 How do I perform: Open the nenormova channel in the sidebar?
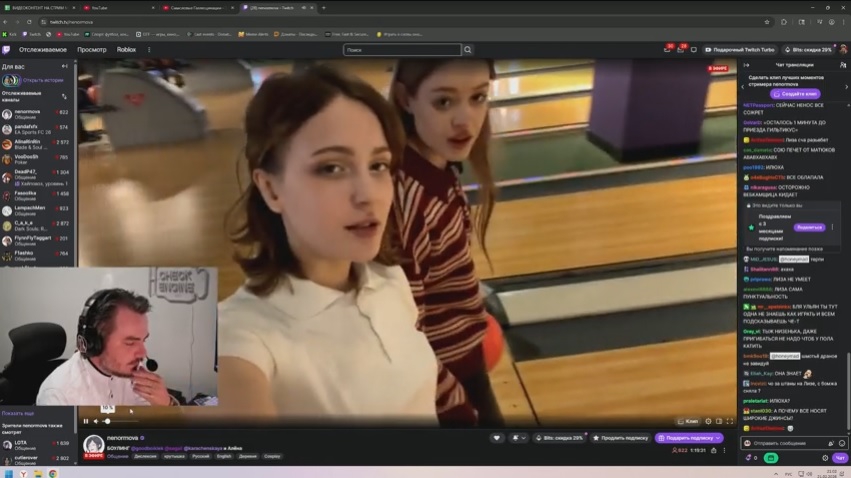pyautogui.click(x=36, y=114)
